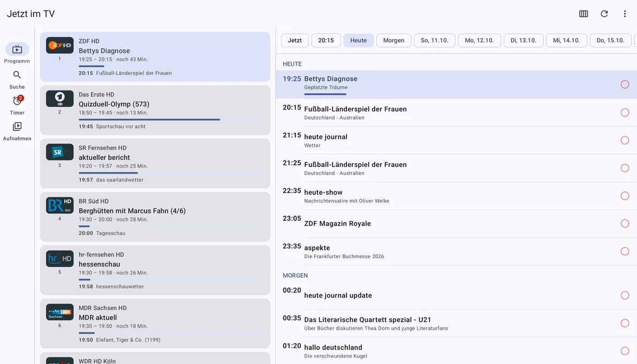Open the three-dot overflow menu
This screenshot has width=637, height=364.
(x=625, y=14)
